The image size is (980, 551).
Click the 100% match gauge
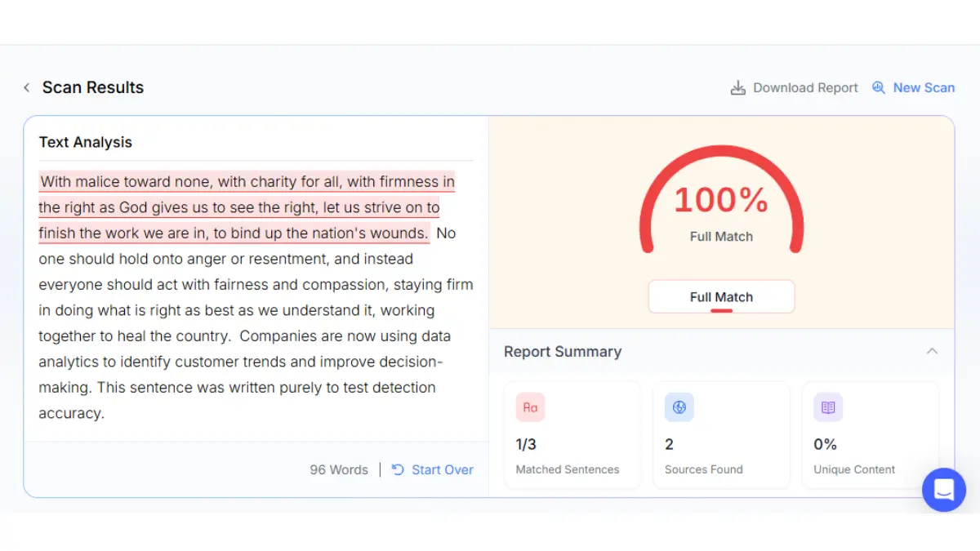click(721, 200)
